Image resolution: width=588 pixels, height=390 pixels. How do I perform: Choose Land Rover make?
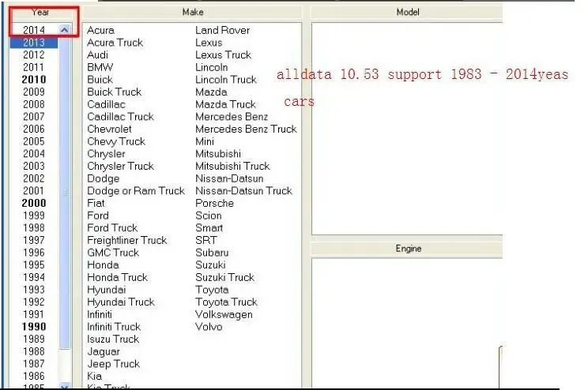[222, 30]
